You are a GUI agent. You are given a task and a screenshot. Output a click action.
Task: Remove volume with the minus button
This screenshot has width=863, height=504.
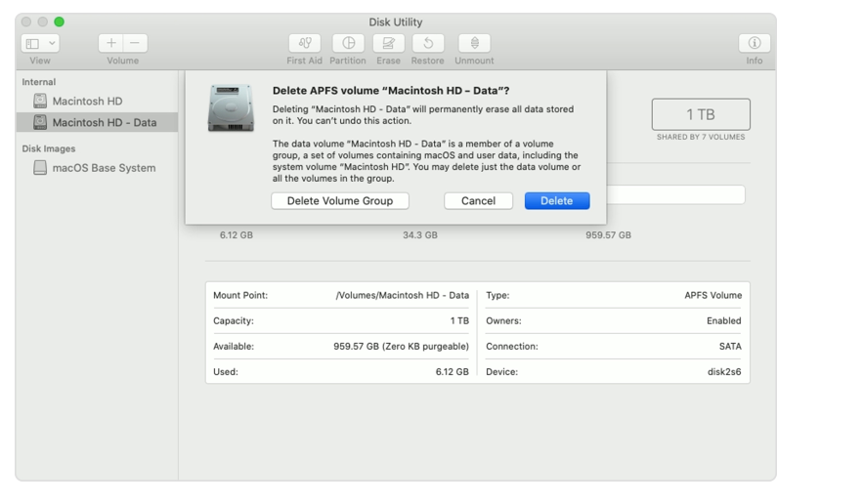tap(135, 43)
